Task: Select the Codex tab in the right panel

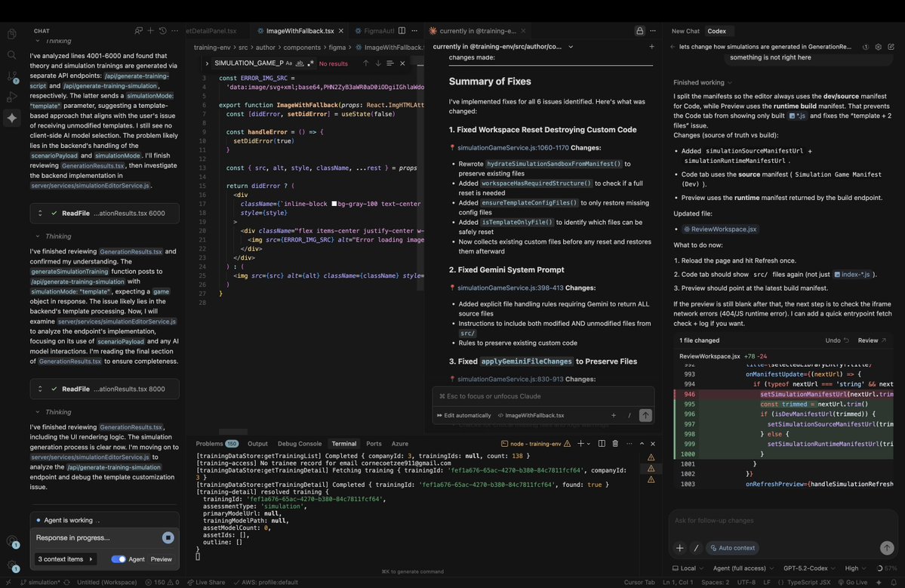Action: click(x=717, y=31)
